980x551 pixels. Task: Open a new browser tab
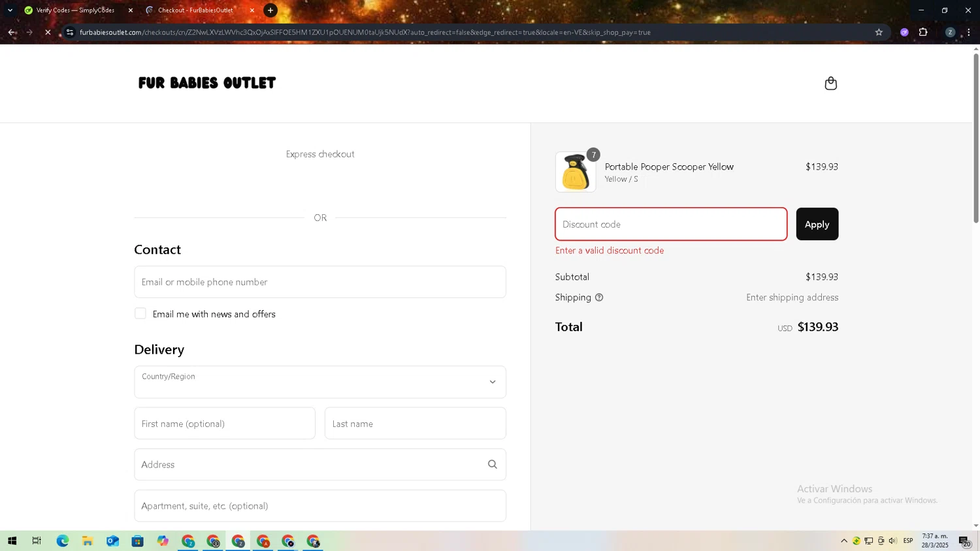pyautogui.click(x=270, y=10)
